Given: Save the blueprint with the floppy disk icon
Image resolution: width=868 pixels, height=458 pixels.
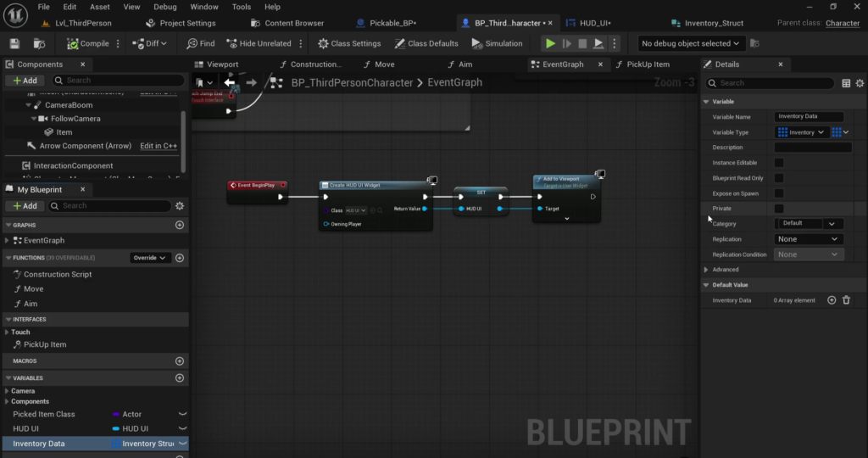Looking at the screenshot, I should pyautogui.click(x=15, y=43).
